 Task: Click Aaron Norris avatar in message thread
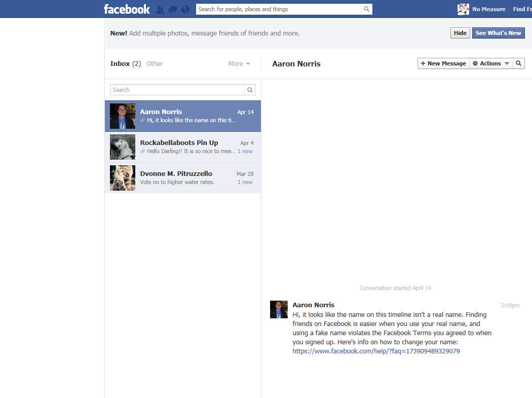point(279,309)
